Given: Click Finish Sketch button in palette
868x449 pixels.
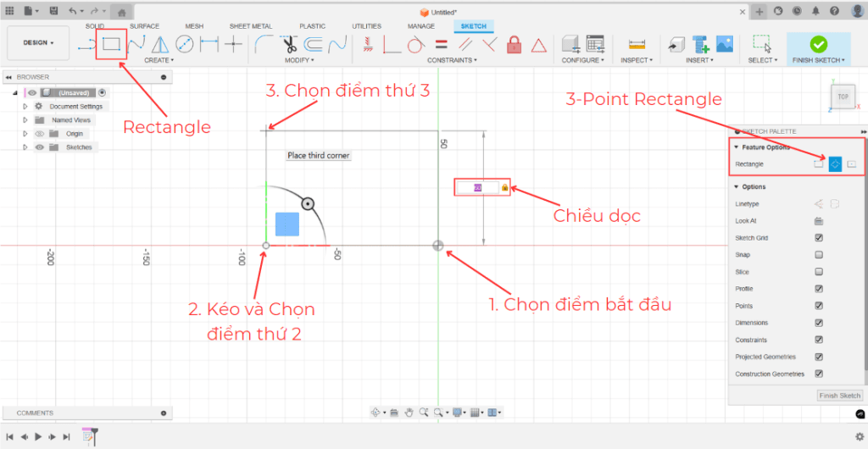Looking at the screenshot, I should [x=839, y=396].
